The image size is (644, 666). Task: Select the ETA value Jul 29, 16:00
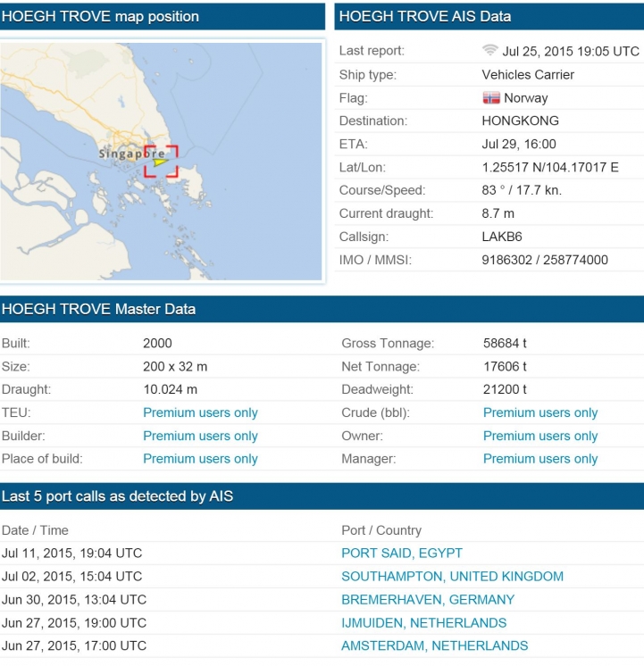519,144
